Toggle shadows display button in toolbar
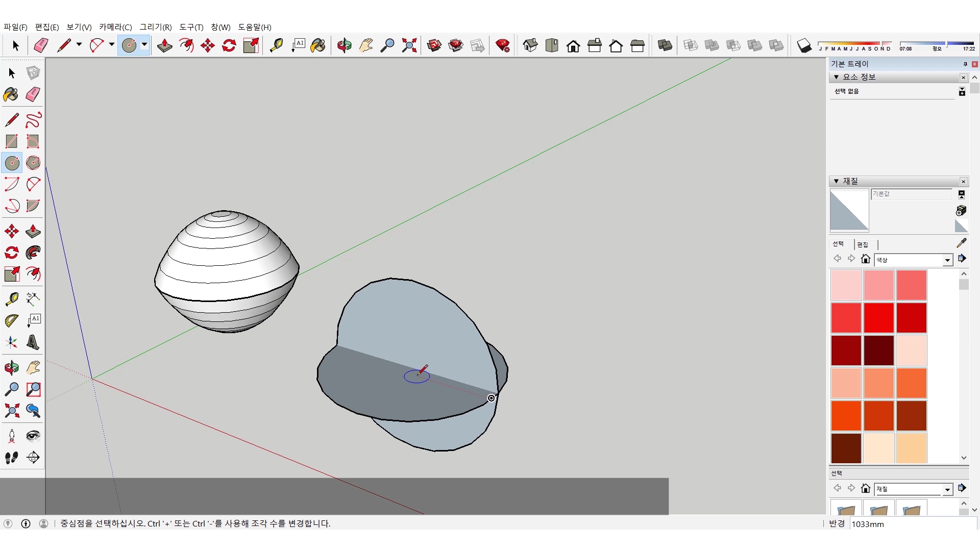This screenshot has width=980, height=551. [804, 46]
